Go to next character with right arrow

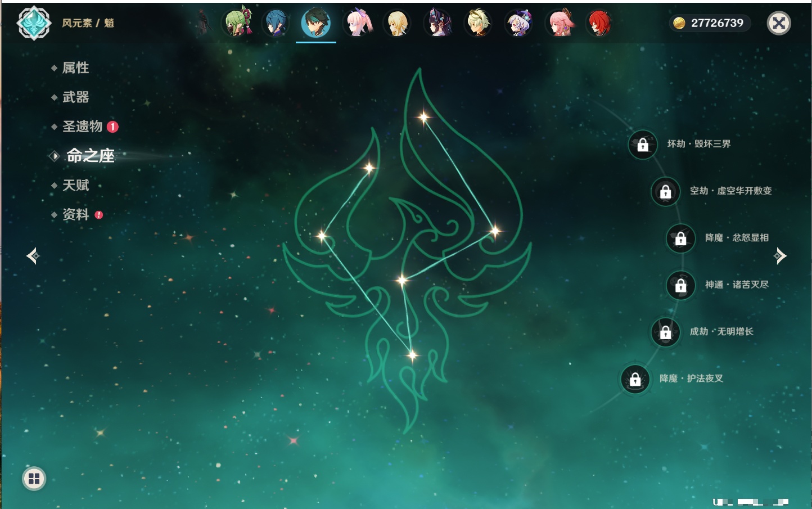pyautogui.click(x=780, y=256)
